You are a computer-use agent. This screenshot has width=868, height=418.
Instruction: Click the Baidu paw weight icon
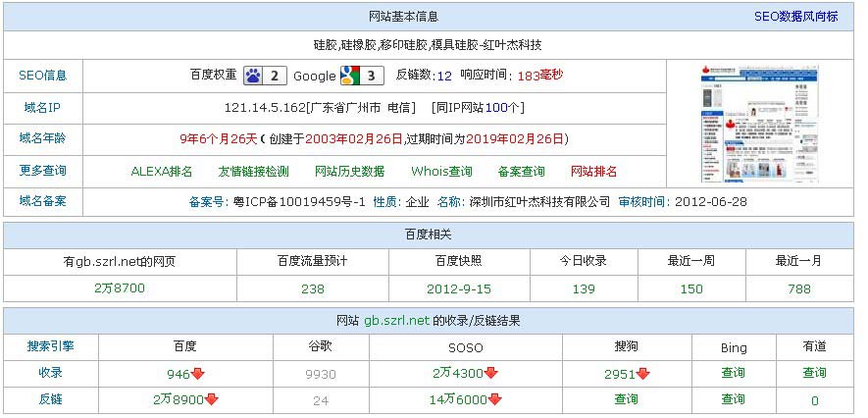tap(265, 76)
